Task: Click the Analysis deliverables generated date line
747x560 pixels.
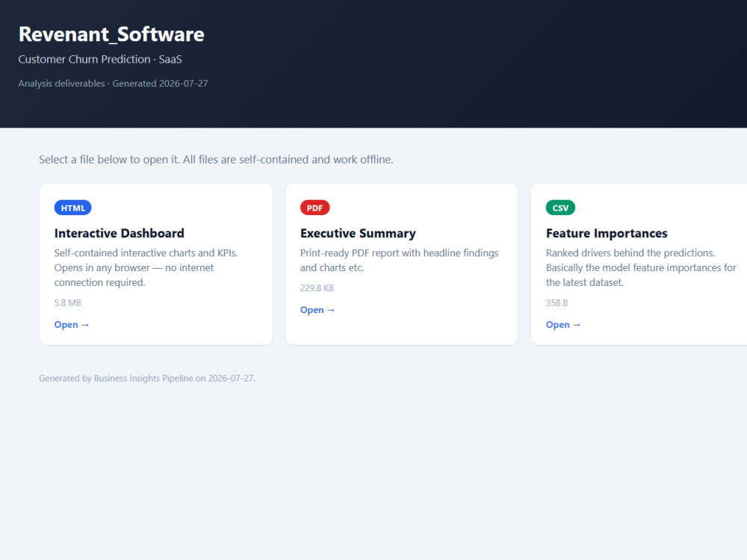Action: (x=113, y=84)
